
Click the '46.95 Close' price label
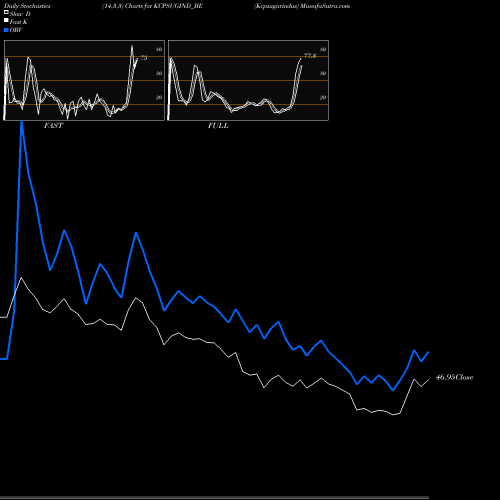click(454, 377)
